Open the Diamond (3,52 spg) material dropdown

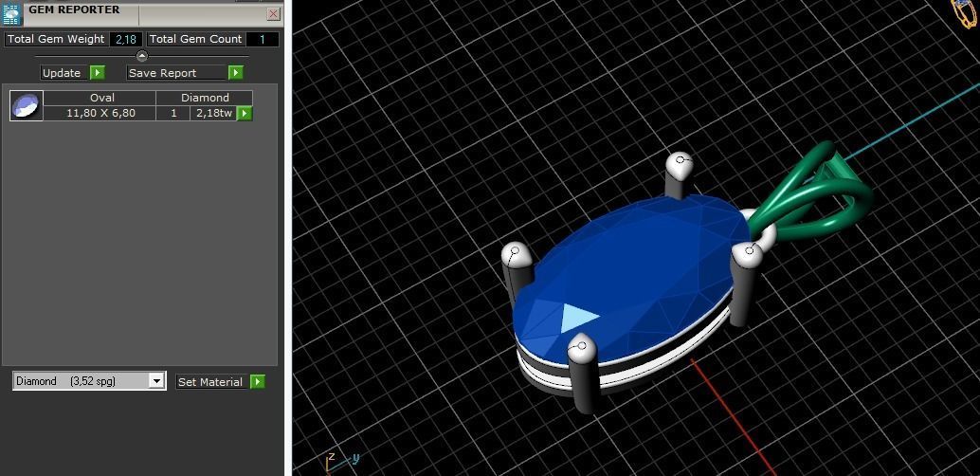(x=89, y=381)
